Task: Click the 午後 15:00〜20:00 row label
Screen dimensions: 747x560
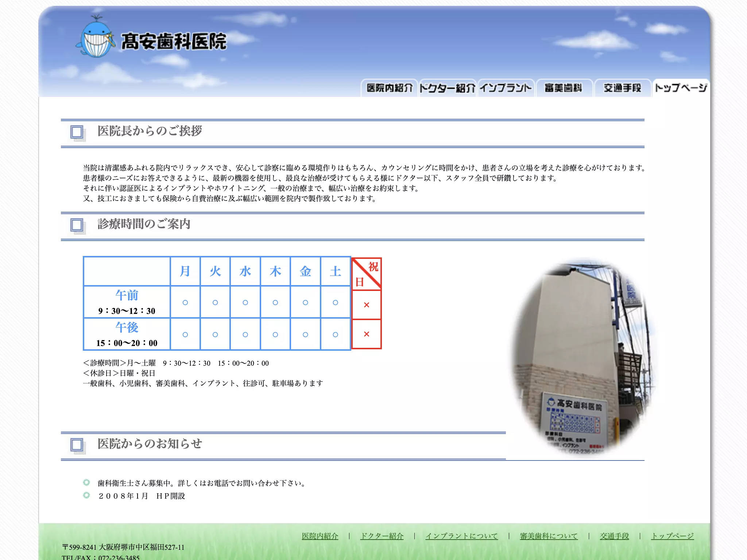Action: pos(127,334)
